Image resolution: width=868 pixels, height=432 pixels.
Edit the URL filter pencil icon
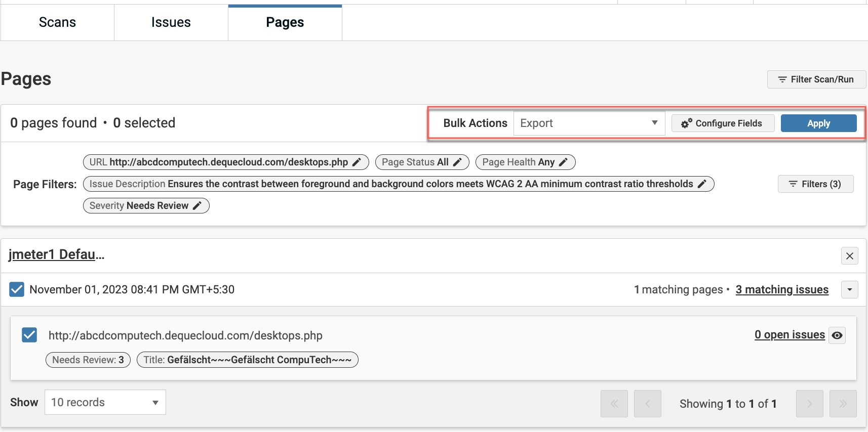(357, 162)
